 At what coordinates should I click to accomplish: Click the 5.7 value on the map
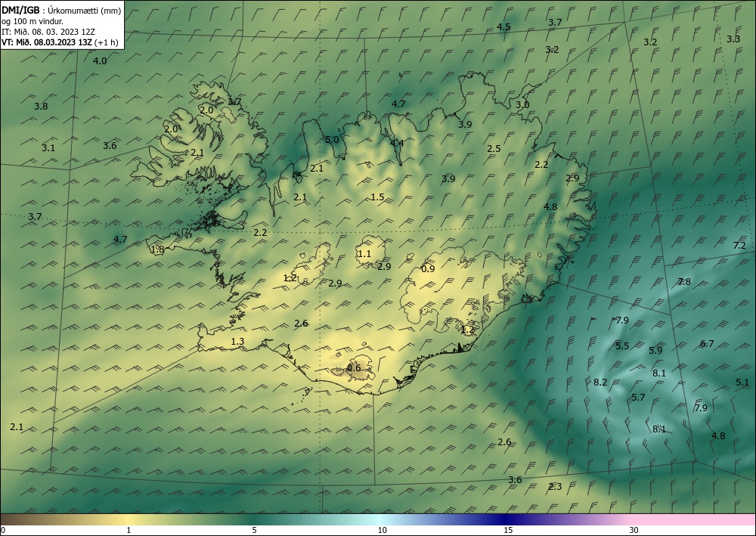pos(638,397)
